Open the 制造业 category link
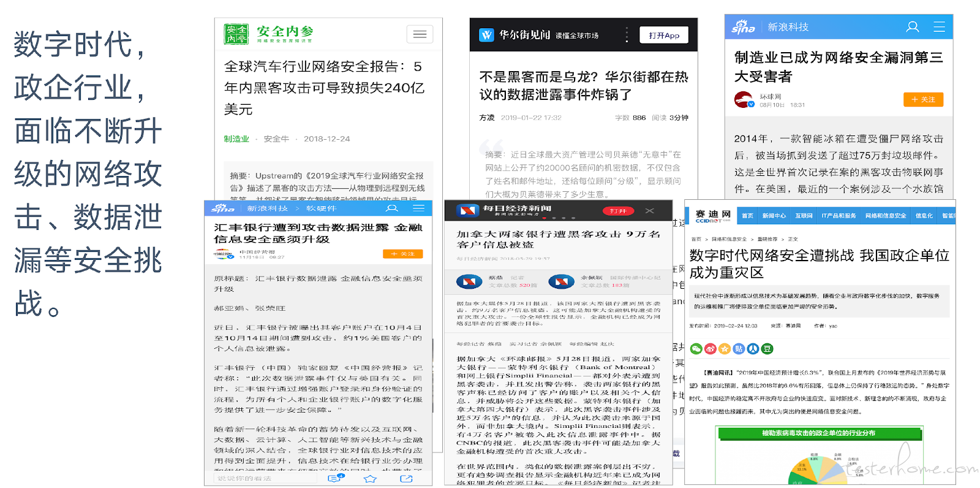Viewport: 980px width, 488px height. [x=236, y=139]
